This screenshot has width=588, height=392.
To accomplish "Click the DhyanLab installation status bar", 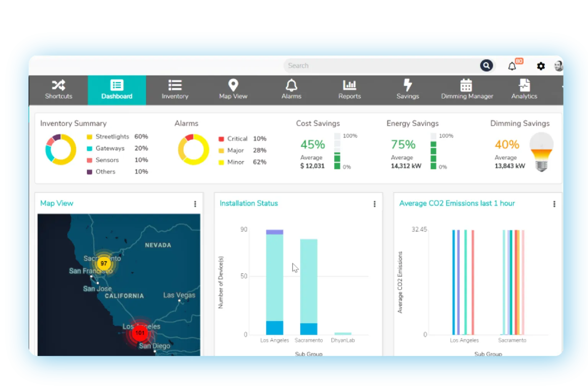I will (x=343, y=334).
